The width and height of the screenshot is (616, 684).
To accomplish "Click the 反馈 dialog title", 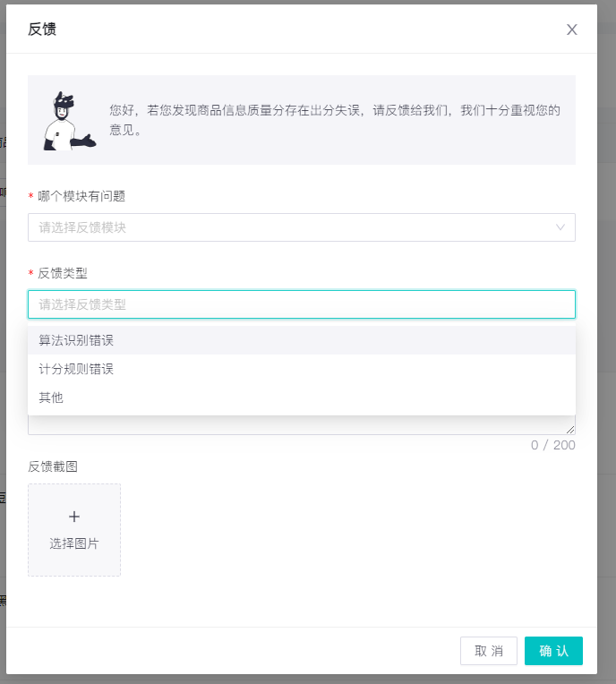I will [42, 30].
